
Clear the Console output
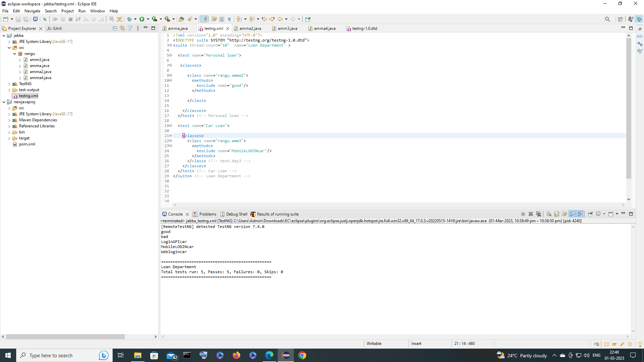click(549, 214)
